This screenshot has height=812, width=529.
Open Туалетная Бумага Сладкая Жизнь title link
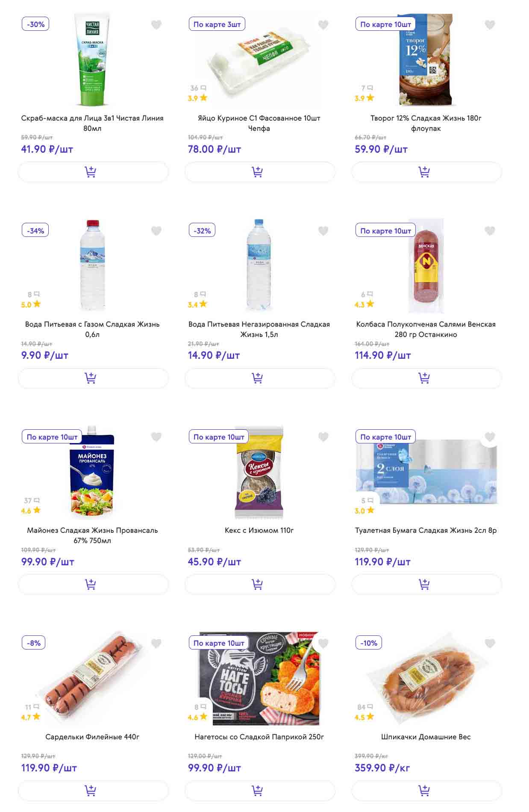click(x=426, y=530)
